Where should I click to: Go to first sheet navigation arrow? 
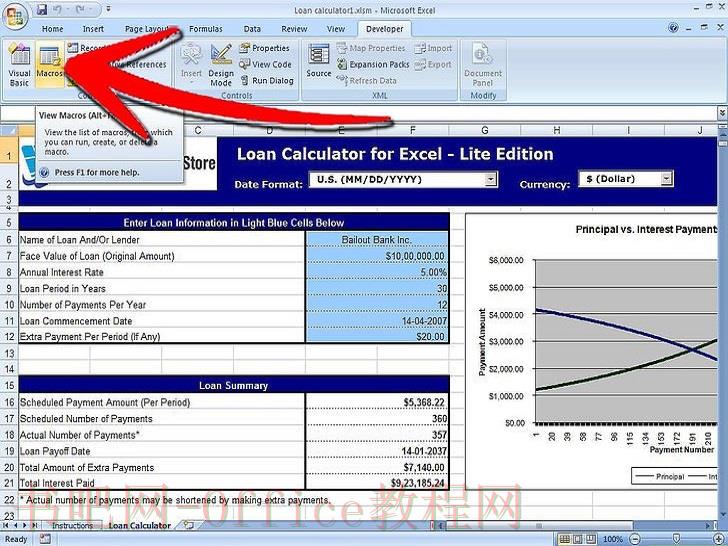click(x=6, y=526)
